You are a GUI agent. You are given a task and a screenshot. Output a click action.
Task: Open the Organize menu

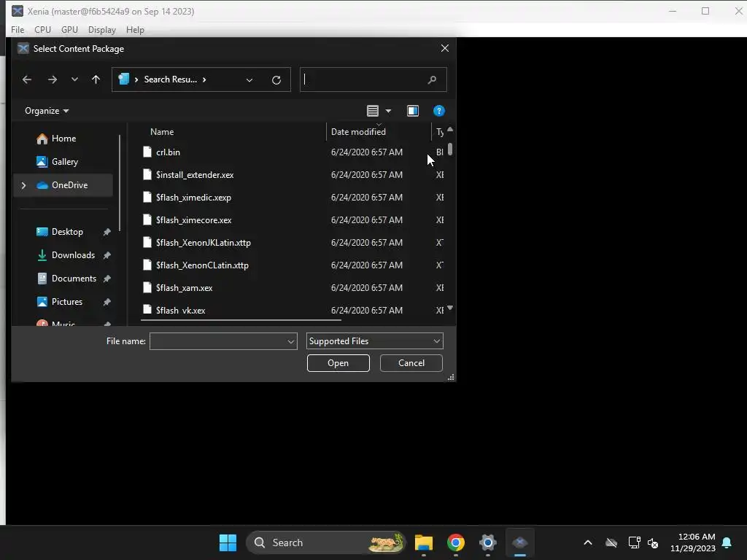pyautogui.click(x=47, y=111)
